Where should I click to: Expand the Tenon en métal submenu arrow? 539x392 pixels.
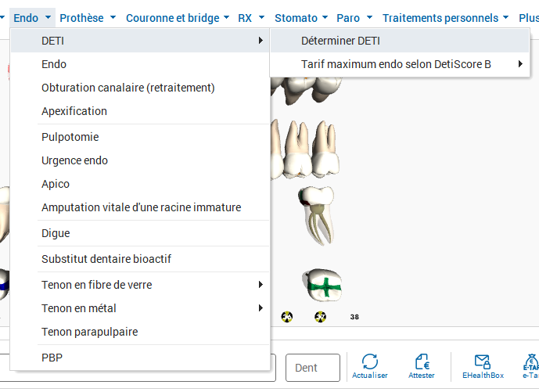(x=261, y=308)
